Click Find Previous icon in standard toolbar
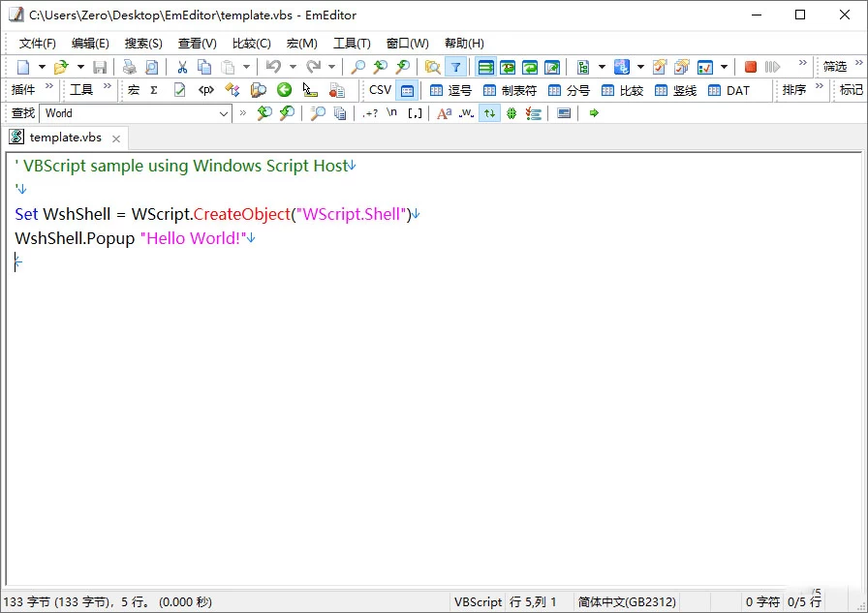The width and height of the screenshot is (868, 613). pyautogui.click(x=381, y=67)
